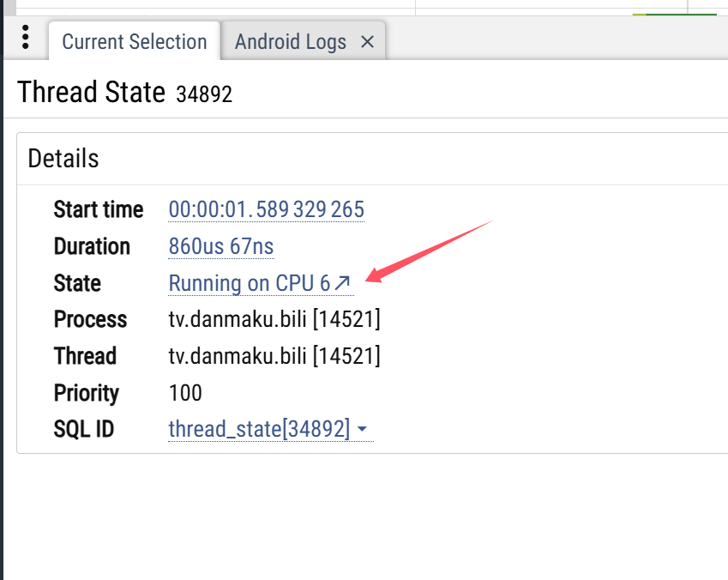Click the Priority value 100
Image resolution: width=728 pixels, height=580 pixels.
coord(185,393)
